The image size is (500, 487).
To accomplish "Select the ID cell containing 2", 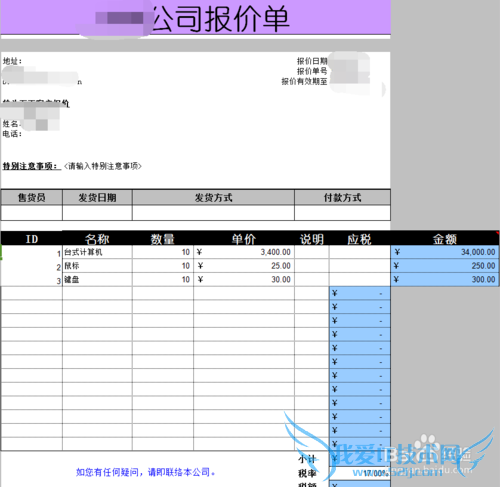I will pos(32,266).
